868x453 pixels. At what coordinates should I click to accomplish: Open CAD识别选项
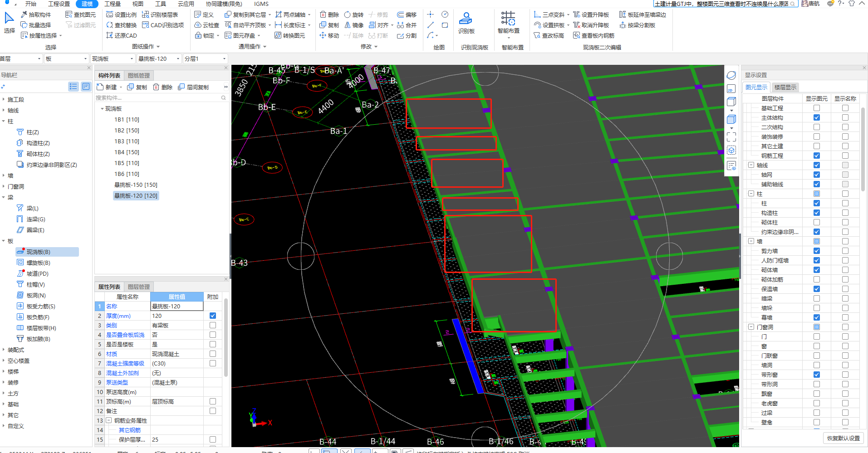click(x=163, y=25)
